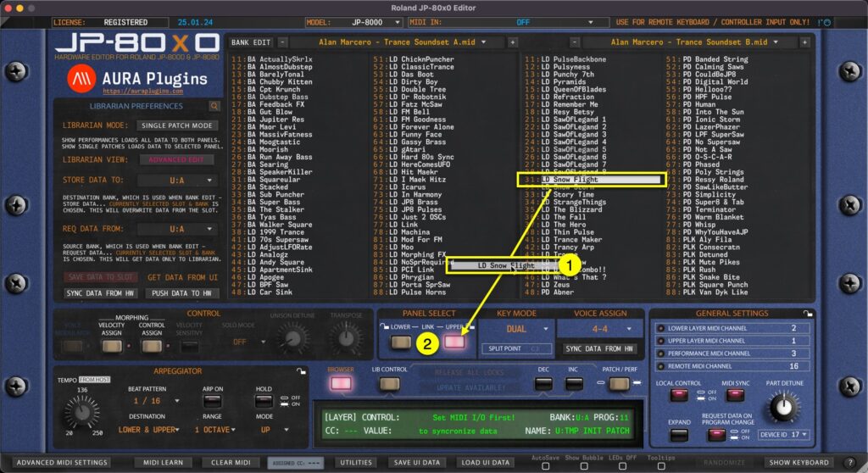Click the AURA Plugins logo icon
The image size is (868, 473).
coord(81,79)
